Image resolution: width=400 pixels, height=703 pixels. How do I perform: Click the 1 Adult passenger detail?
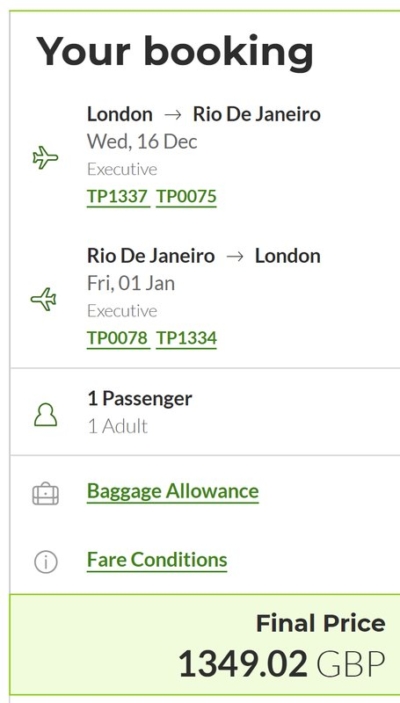(117, 426)
